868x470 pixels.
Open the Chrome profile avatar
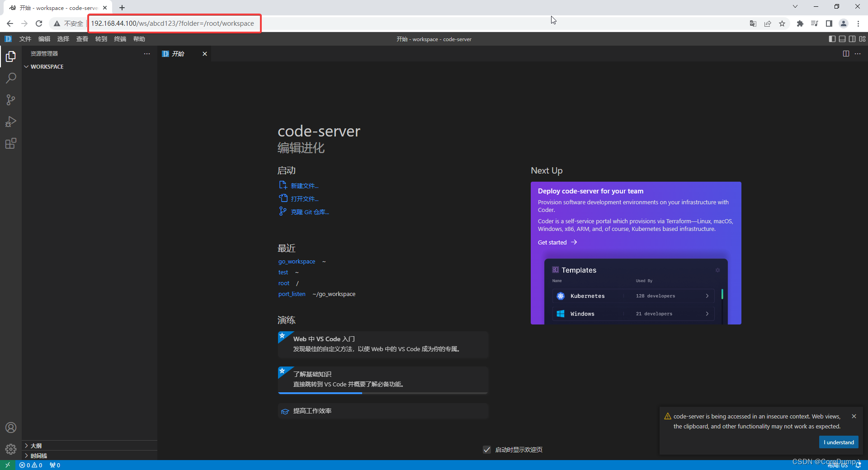tap(844, 23)
